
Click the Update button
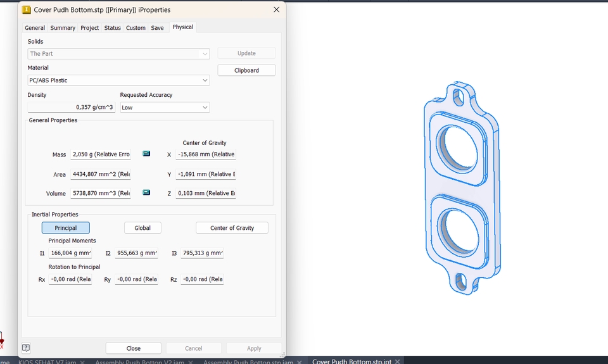click(x=246, y=53)
